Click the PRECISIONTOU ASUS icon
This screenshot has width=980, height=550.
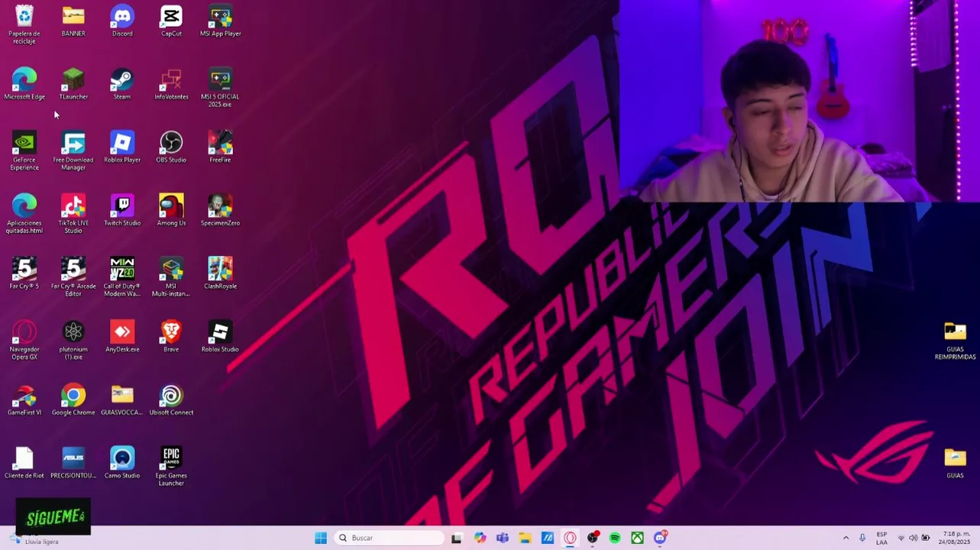click(x=73, y=463)
